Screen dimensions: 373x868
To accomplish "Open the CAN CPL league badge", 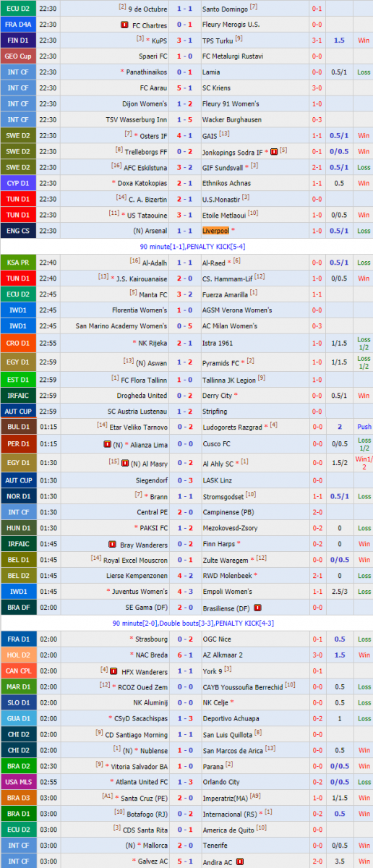I will point(18,671).
